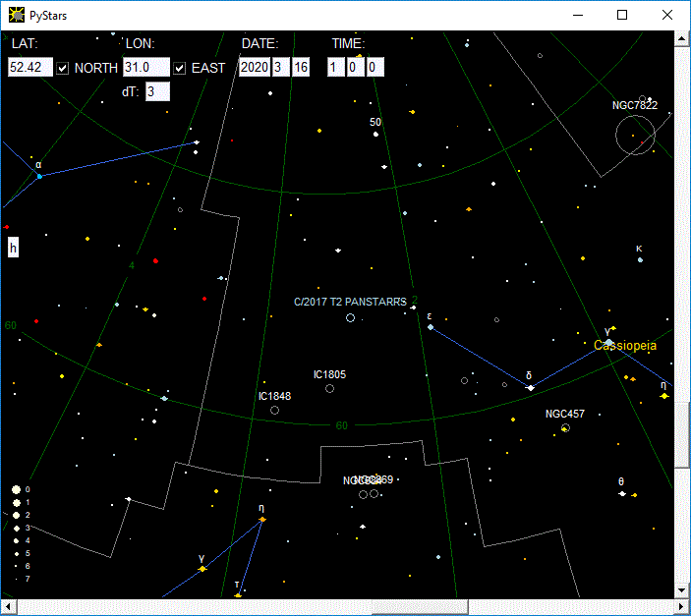Click the orange eta star in Perseus
Screen dimensions: 691x616
262,520
